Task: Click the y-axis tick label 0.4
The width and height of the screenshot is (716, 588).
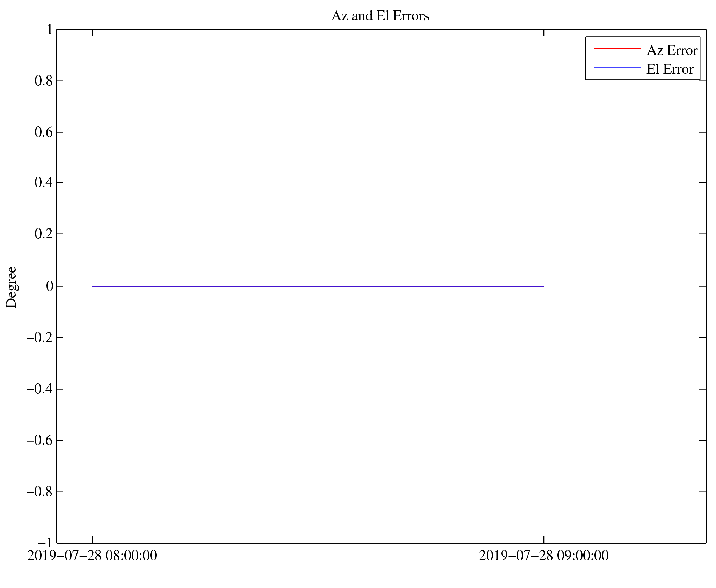Action: [x=43, y=183]
